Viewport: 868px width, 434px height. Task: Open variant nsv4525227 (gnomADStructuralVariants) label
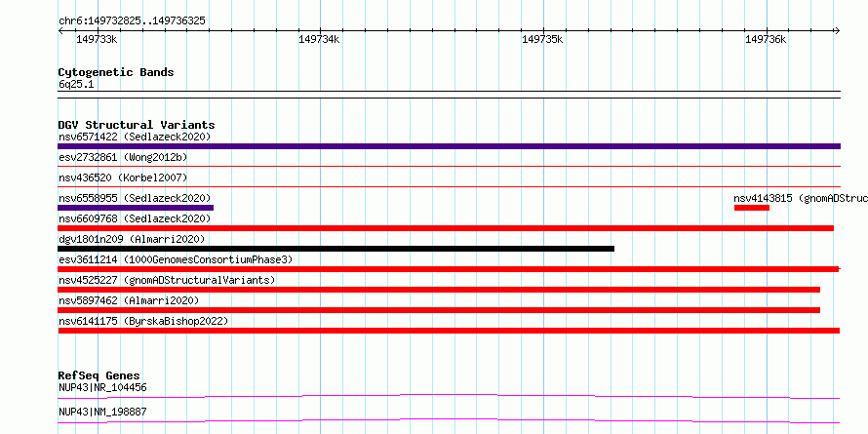pyautogui.click(x=167, y=280)
